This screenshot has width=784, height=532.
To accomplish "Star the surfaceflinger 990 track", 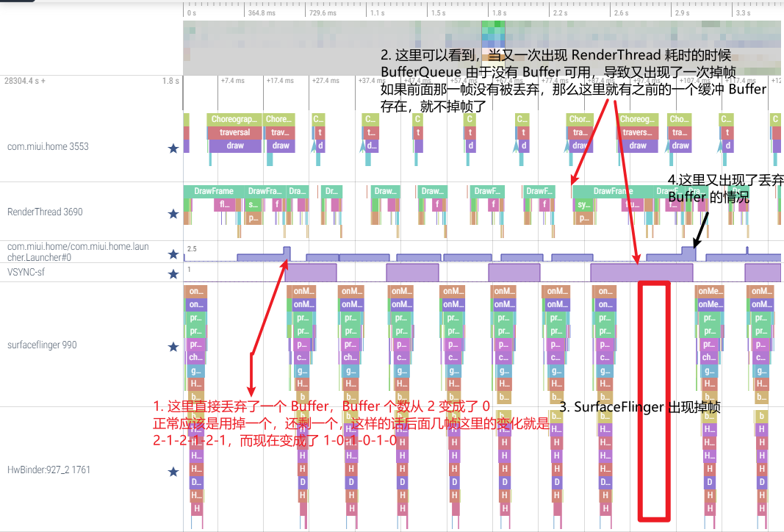I will pyautogui.click(x=173, y=346).
